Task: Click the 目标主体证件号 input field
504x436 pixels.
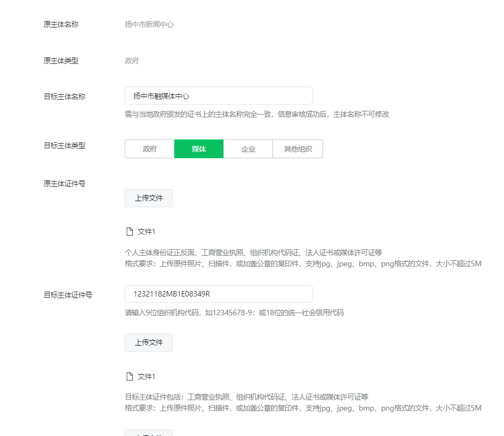Action: 218,294
